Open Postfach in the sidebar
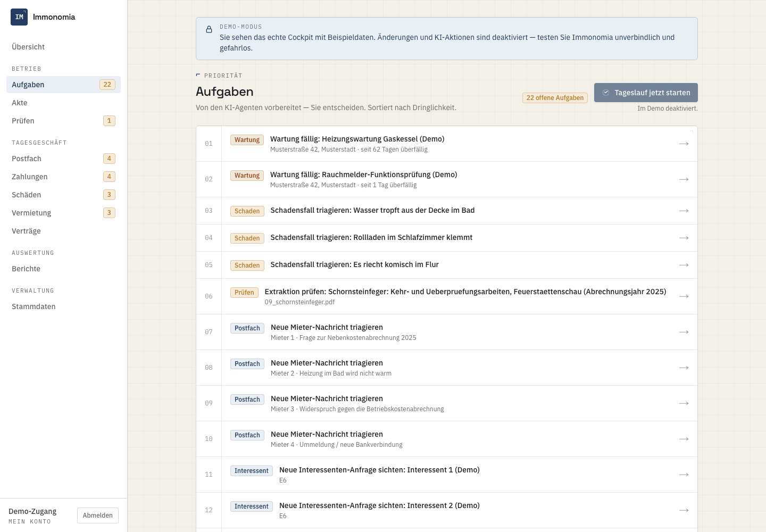The height and width of the screenshot is (532, 766). click(63, 159)
